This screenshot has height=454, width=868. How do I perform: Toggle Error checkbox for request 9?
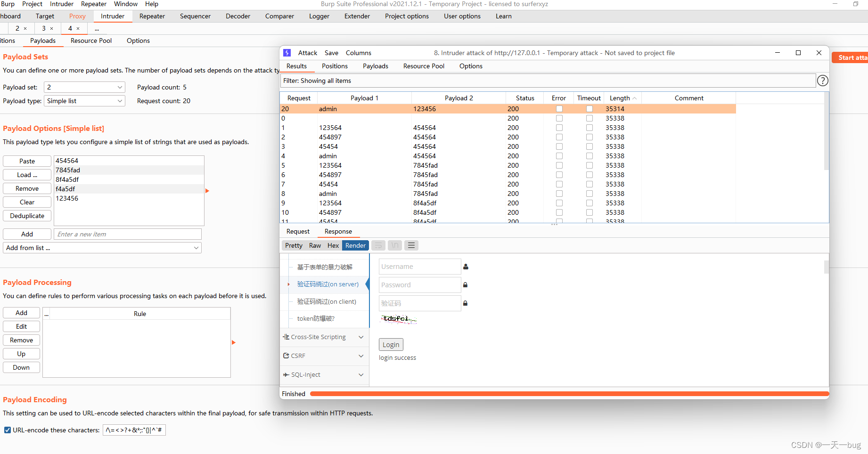pos(559,203)
